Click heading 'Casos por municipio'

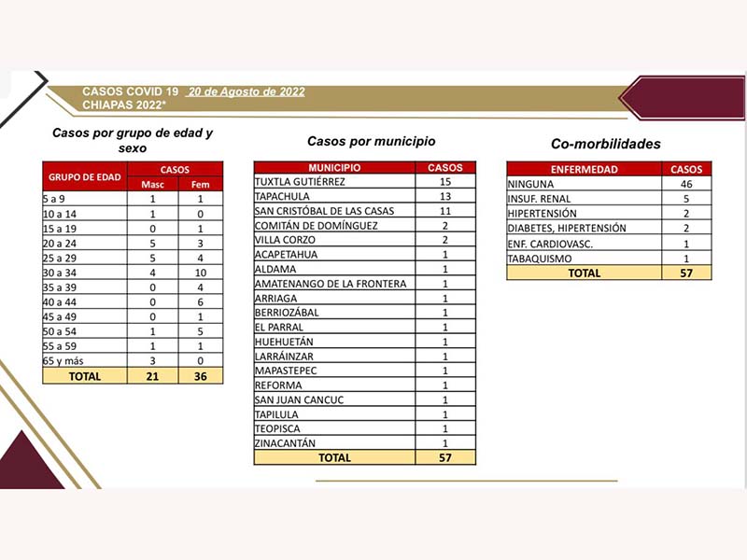click(x=371, y=142)
